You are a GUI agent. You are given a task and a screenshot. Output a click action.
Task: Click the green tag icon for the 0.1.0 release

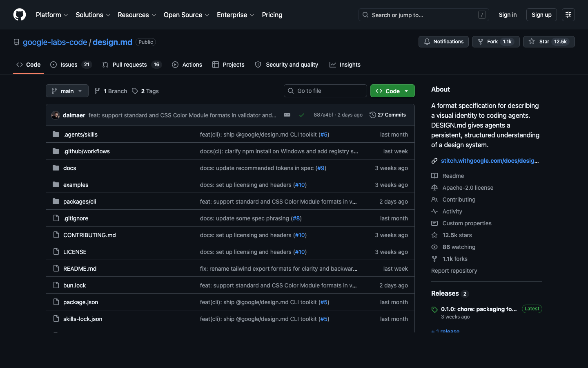pos(434,310)
